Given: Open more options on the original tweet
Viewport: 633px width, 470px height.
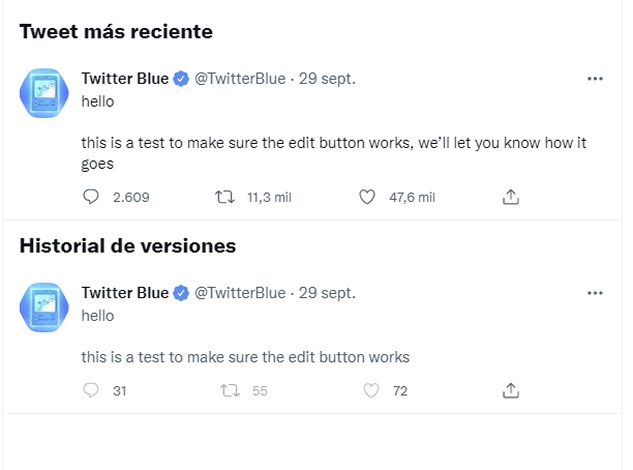Looking at the screenshot, I should click(x=595, y=293).
